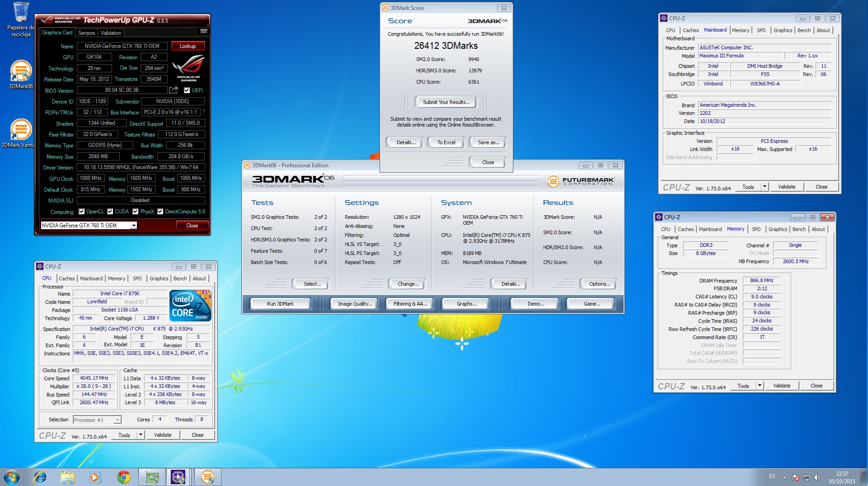
Task: Show hidden tray icons arrow
Action: pos(784,477)
